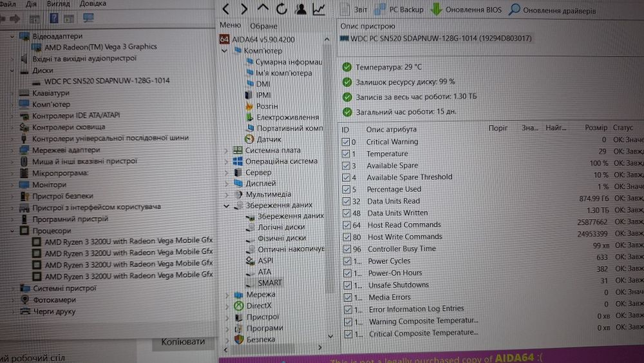The height and width of the screenshot is (363, 644).
Task: Select the SMART tree item
Action: click(x=270, y=283)
